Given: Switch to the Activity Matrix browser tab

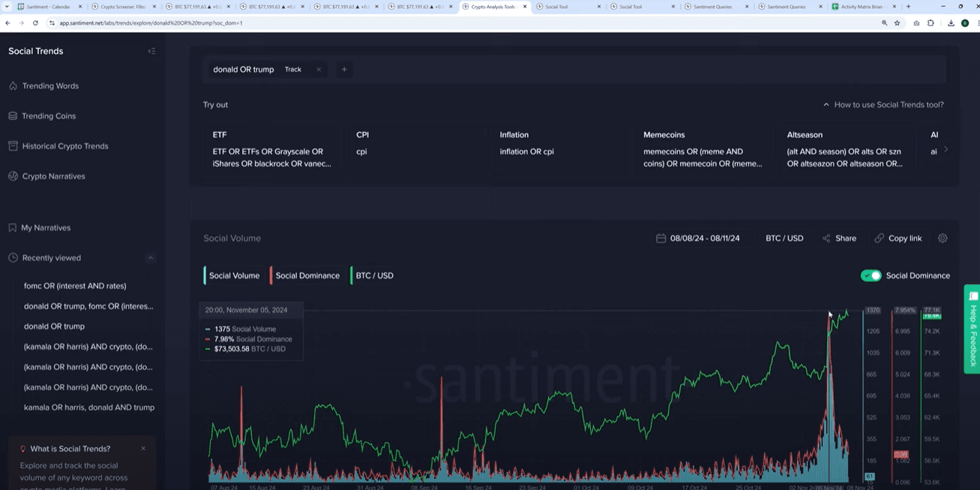Looking at the screenshot, I should [x=862, y=7].
